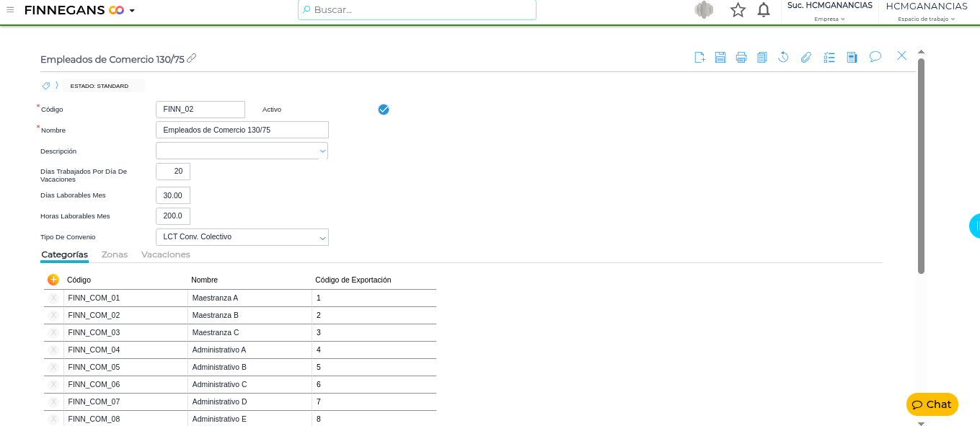This screenshot has width=980, height=426.
Task: Save the record with the diskette icon
Action: coord(720,57)
